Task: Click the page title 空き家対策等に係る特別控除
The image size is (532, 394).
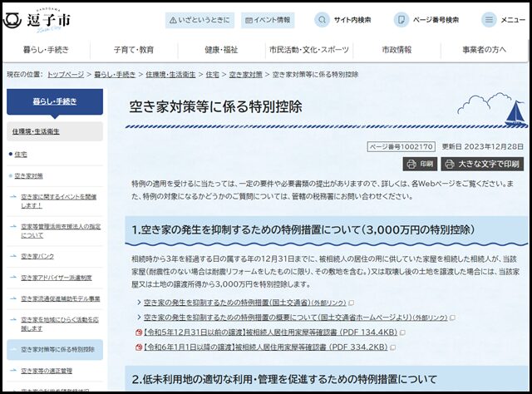Action: (x=215, y=107)
